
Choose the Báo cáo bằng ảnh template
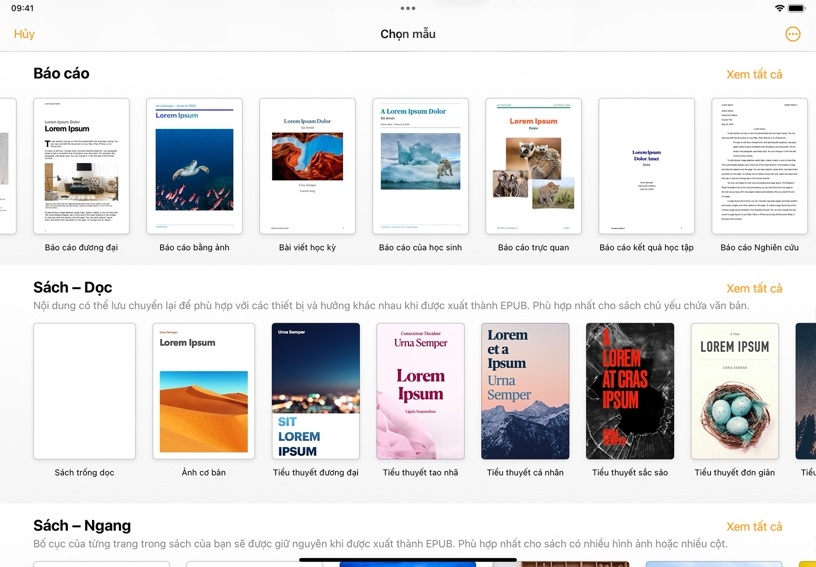point(194,166)
